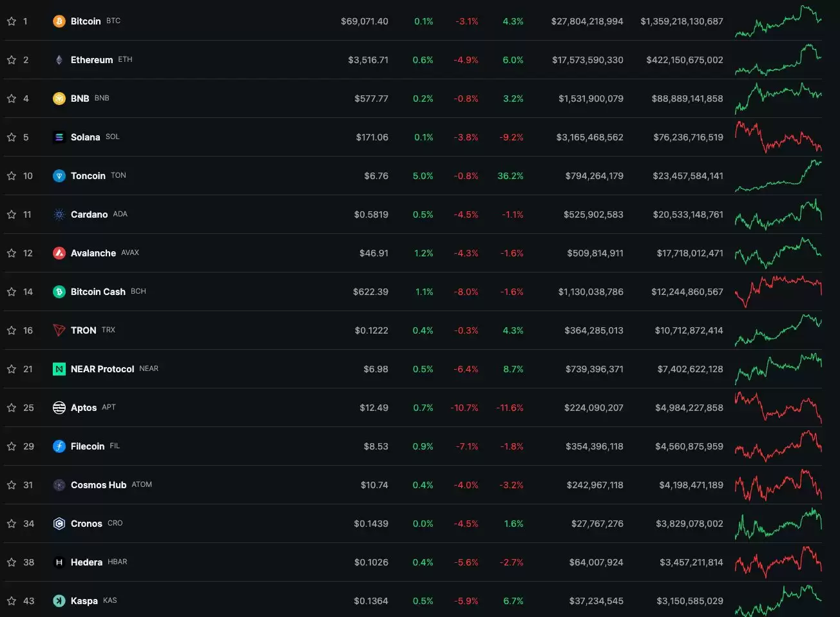The width and height of the screenshot is (840, 617).
Task: Click the Ethereum diamond logo icon
Action: click(59, 60)
